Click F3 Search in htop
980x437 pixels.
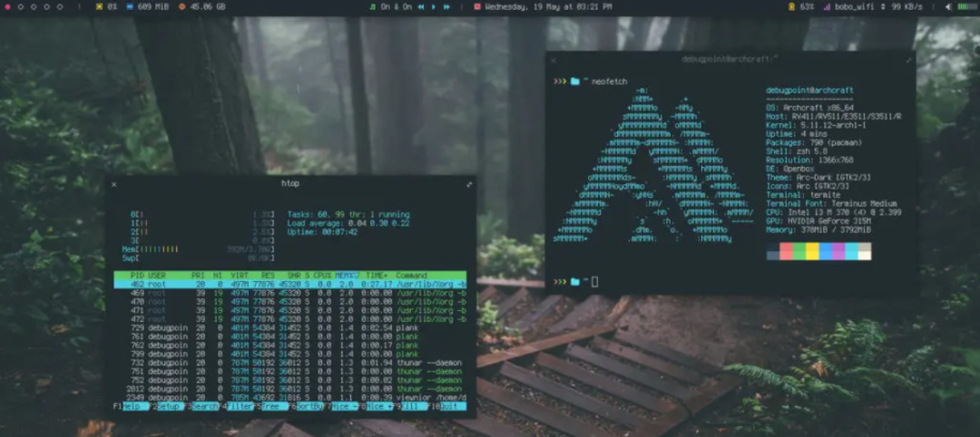click(201, 406)
